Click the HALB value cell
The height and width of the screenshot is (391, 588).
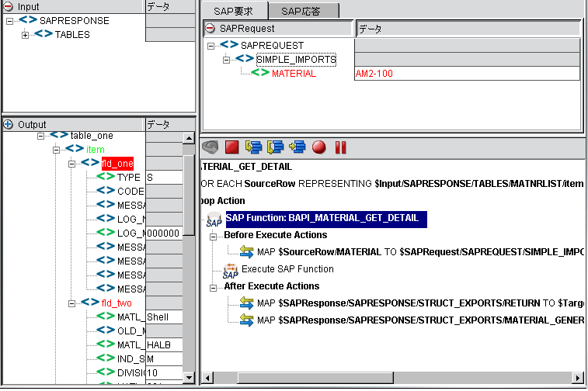(164, 344)
